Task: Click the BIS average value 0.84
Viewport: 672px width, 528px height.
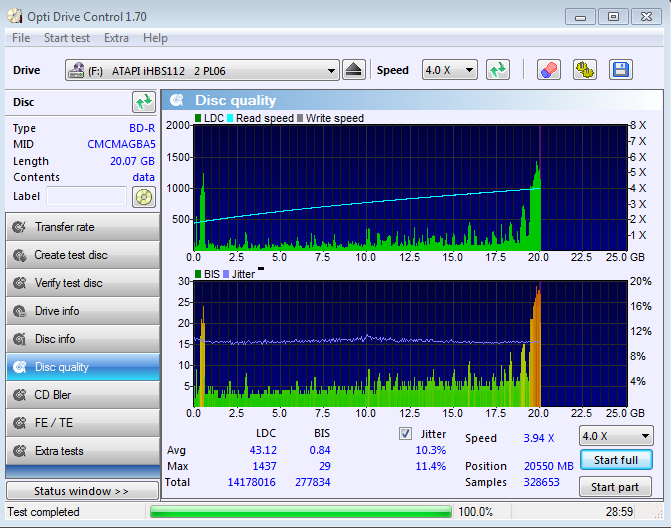Action: (320, 450)
